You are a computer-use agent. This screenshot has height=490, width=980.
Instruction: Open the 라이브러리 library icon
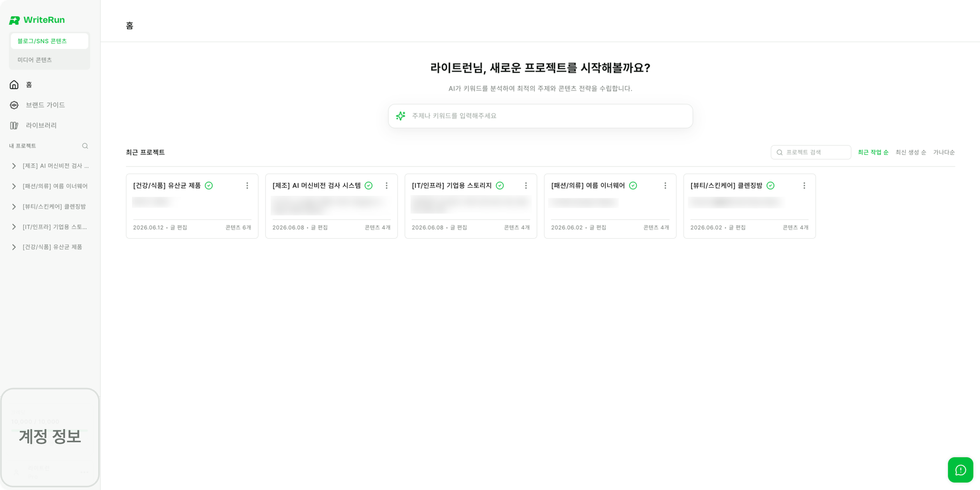pos(14,125)
